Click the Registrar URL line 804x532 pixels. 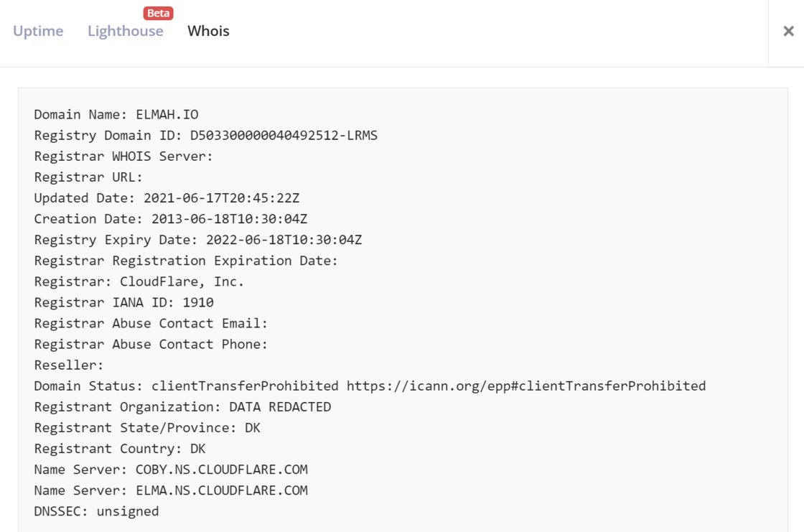pos(88,177)
